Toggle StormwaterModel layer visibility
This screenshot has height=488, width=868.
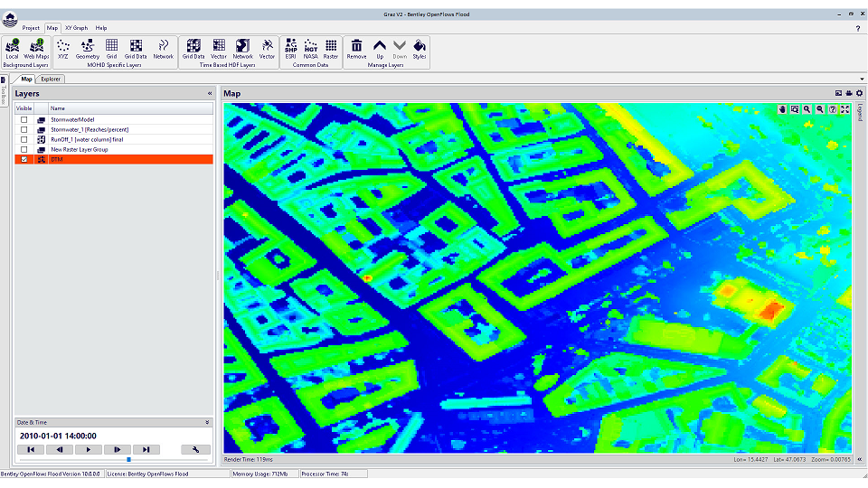pos(24,119)
